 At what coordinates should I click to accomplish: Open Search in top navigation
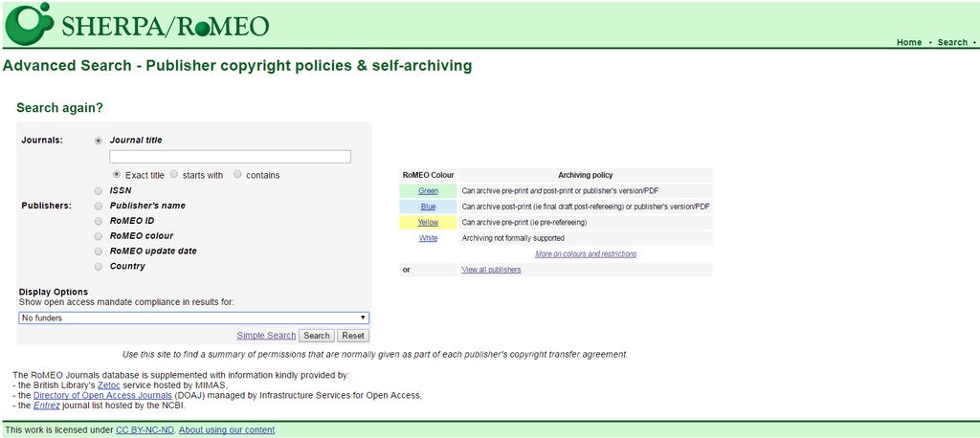pos(952,42)
